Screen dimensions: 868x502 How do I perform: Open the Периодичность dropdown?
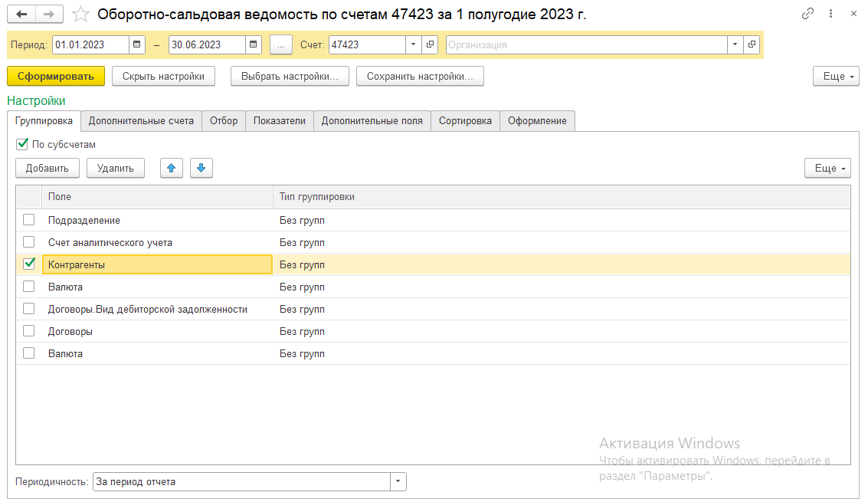coord(398,482)
